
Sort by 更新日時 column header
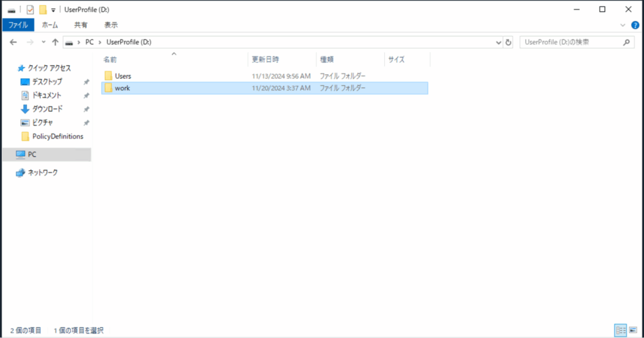(265, 60)
